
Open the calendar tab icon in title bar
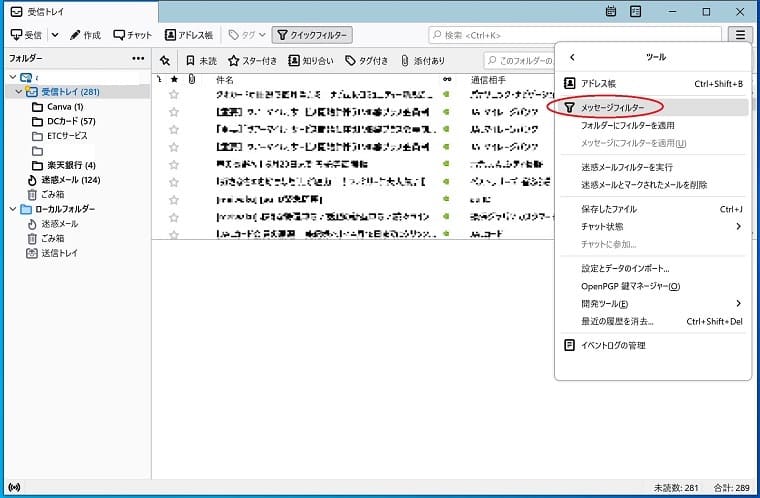tap(611, 11)
